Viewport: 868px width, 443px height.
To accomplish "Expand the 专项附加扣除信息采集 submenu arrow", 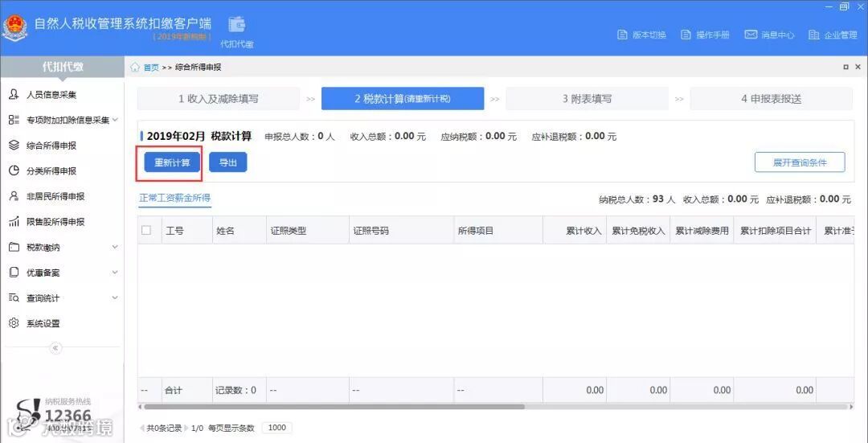I will tap(115, 120).
